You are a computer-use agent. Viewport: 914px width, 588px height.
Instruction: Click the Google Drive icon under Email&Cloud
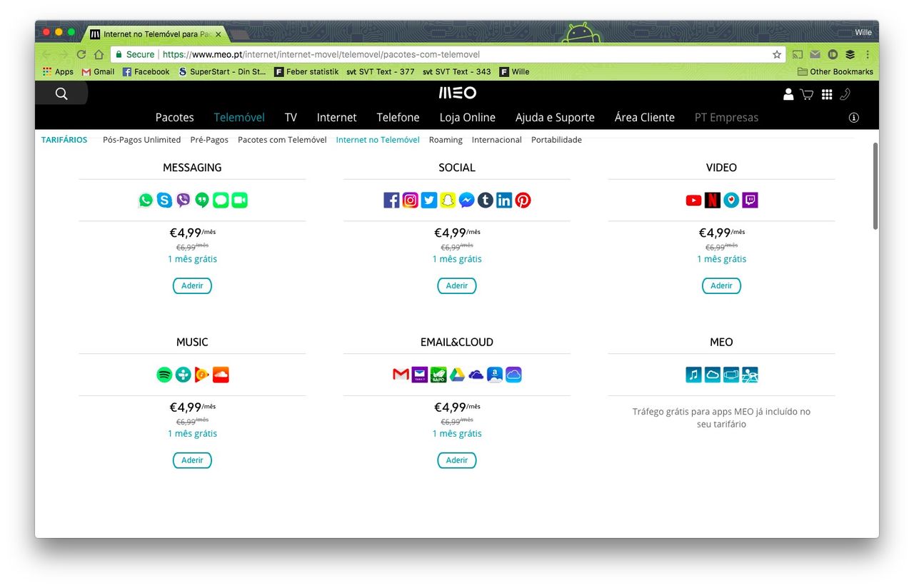[457, 375]
